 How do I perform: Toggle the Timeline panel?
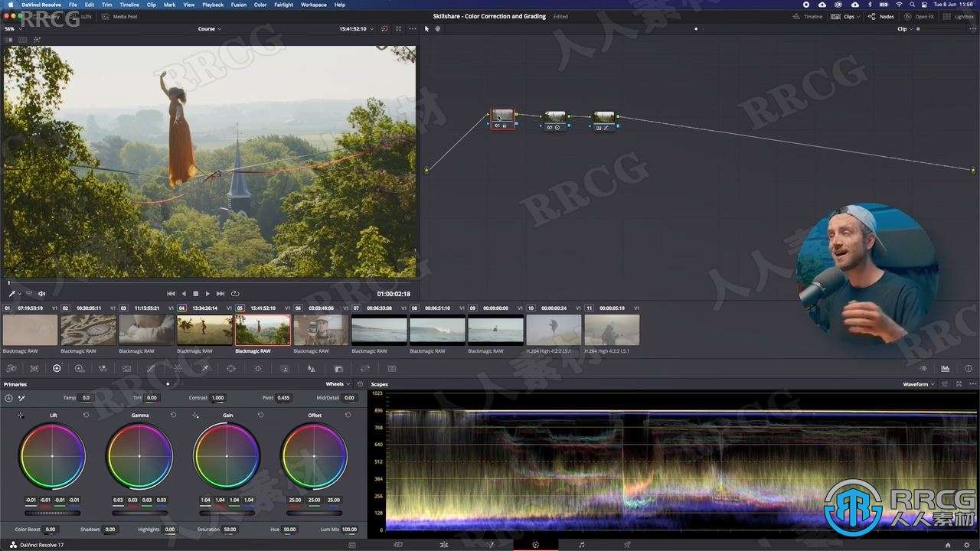(x=808, y=17)
